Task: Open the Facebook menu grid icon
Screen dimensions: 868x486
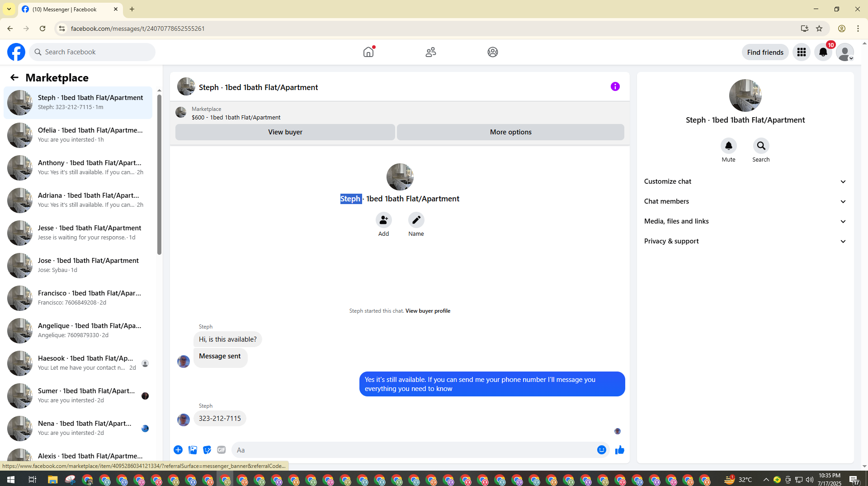Action: [x=802, y=52]
